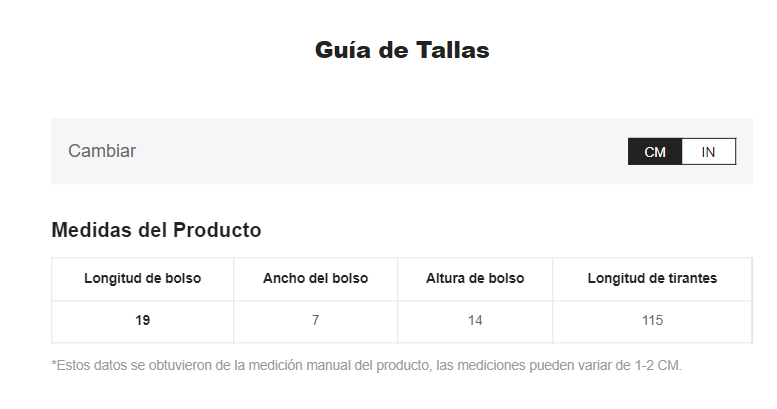
Task: Click the Guía de Tallas title
Action: tap(402, 50)
